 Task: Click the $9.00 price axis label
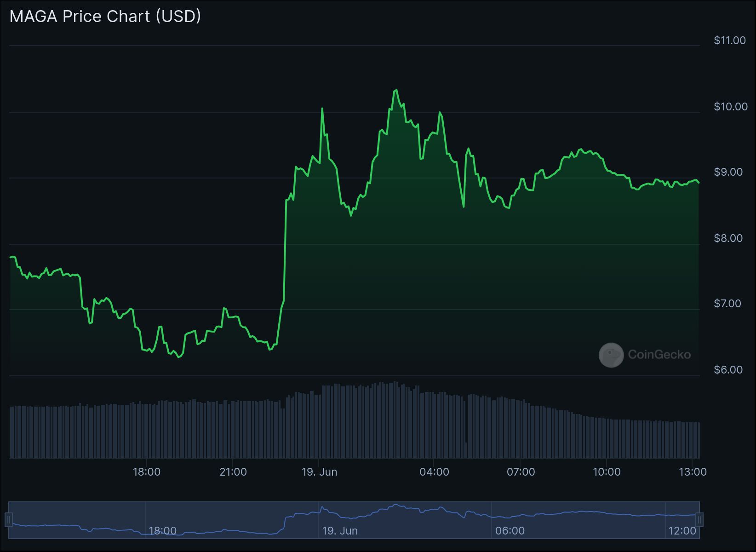coord(728,172)
